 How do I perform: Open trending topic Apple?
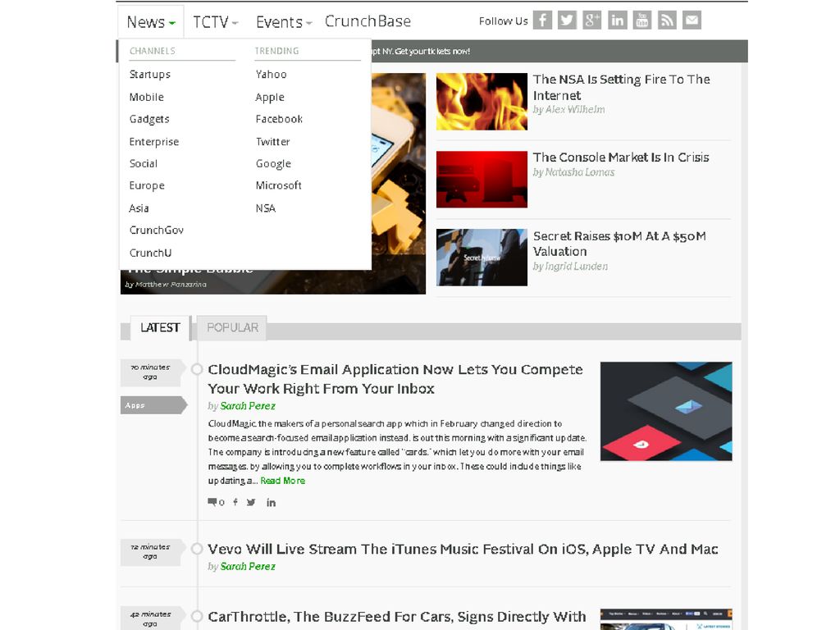[x=270, y=97]
